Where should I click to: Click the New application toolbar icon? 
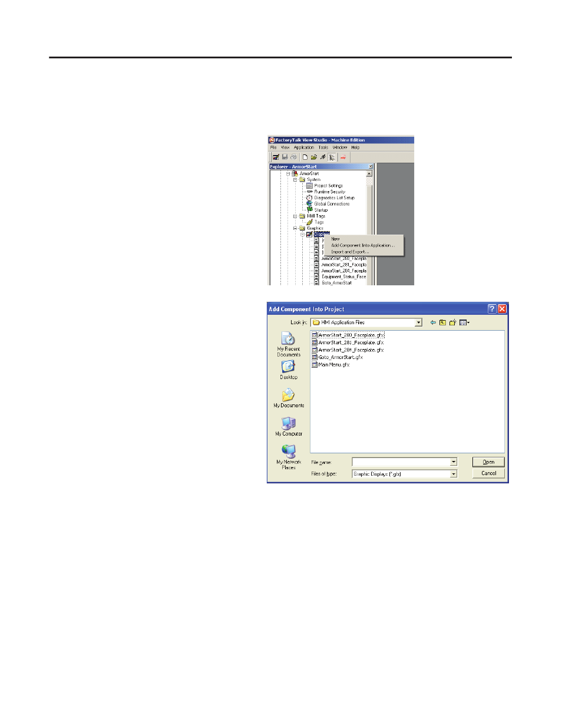(x=305, y=157)
